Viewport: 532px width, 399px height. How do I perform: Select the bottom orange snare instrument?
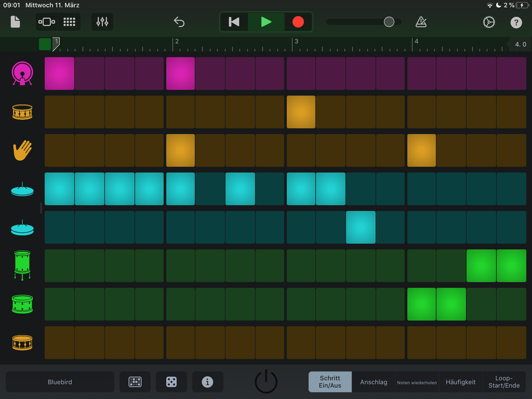point(22,342)
